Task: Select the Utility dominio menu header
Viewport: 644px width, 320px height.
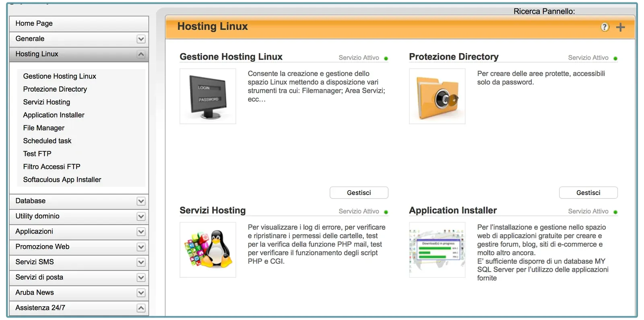Action: click(79, 216)
